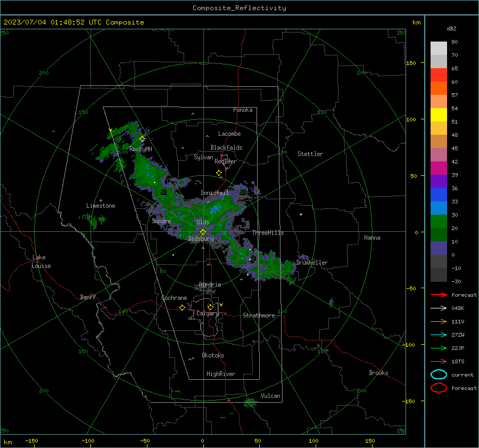The image size is (479, 448).
Task: Click the Brooks city label
Action: (x=378, y=373)
